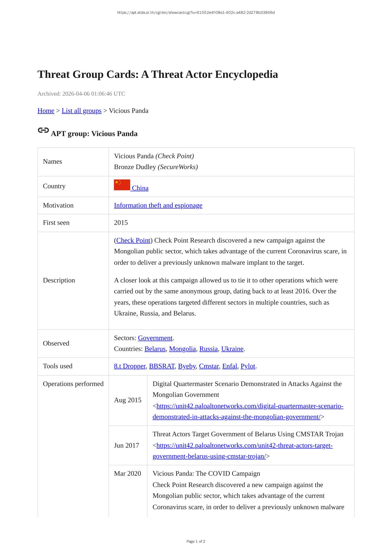This screenshot has height=554, width=392.
Task: Click the Mongolia country link
Action: pyautogui.click(x=182, y=349)
